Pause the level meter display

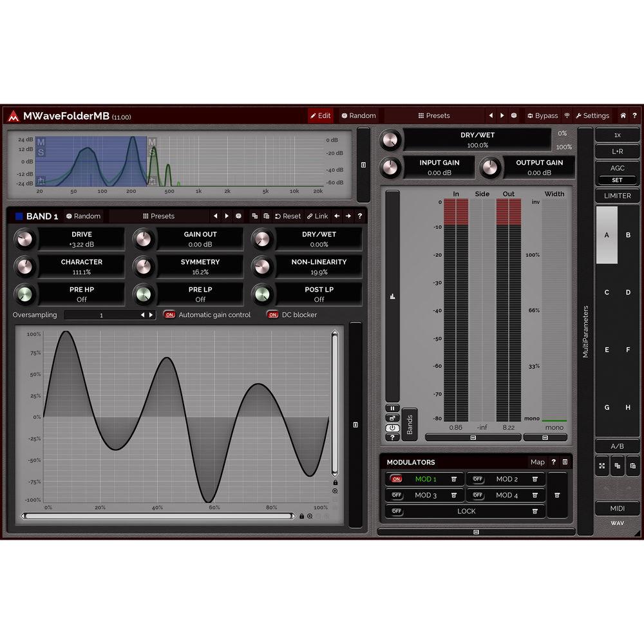click(x=392, y=408)
